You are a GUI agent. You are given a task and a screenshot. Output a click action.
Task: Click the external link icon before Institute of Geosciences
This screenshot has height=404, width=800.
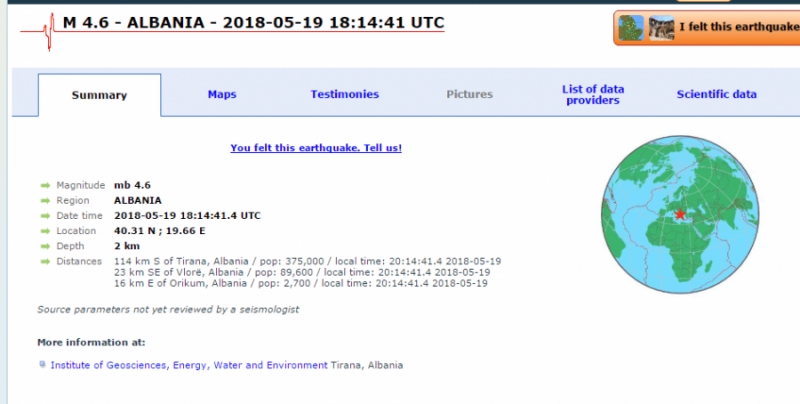click(x=42, y=364)
